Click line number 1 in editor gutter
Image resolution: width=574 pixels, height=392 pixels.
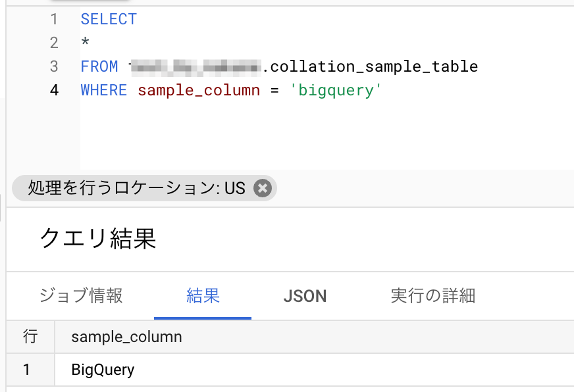pyautogui.click(x=54, y=19)
